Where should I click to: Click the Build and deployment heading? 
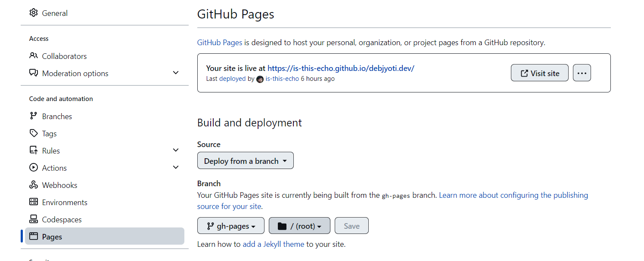(249, 123)
